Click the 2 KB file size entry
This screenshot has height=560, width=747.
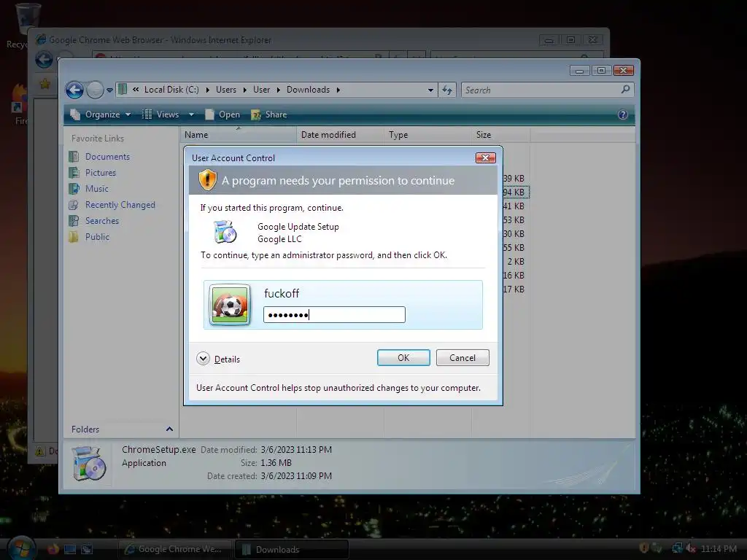tap(516, 262)
